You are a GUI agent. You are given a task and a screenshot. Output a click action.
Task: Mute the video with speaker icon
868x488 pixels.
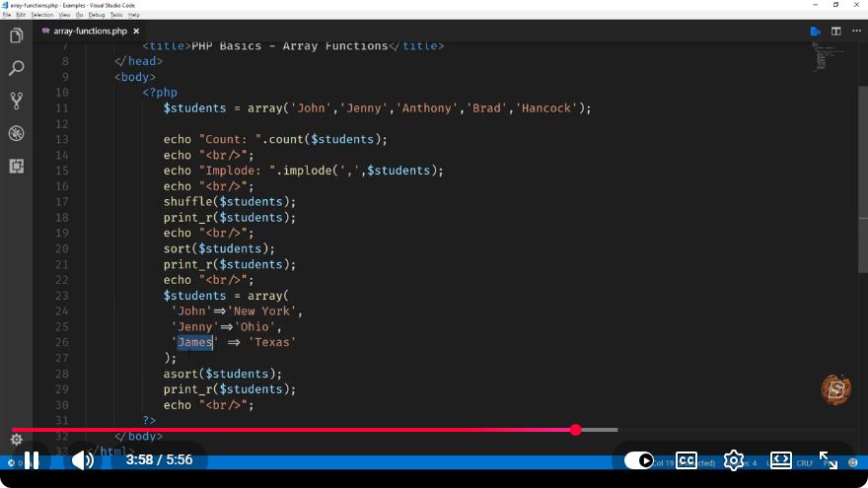pos(83,459)
